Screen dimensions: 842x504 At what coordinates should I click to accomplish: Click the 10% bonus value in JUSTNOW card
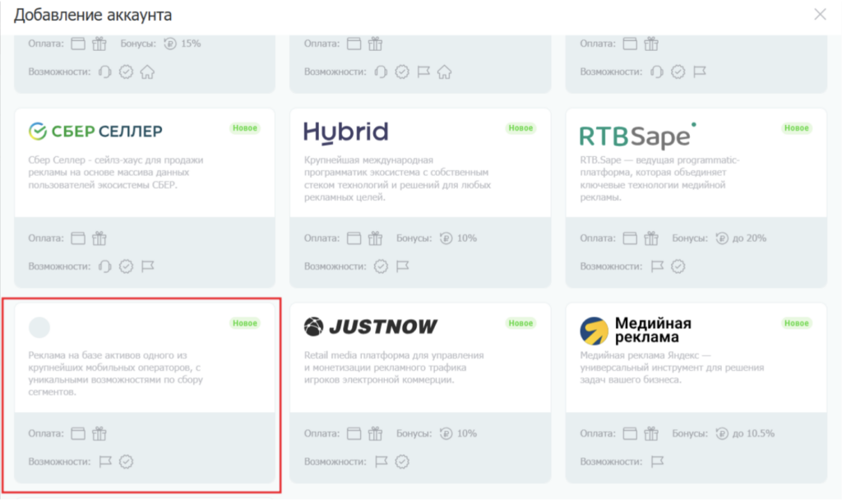coord(467,433)
